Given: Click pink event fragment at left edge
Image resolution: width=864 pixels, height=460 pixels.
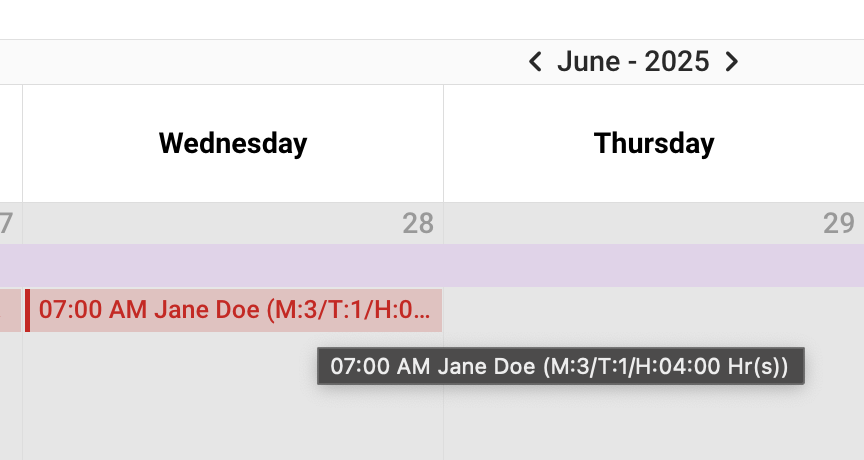Looking at the screenshot, I should pyautogui.click(x=9, y=310).
